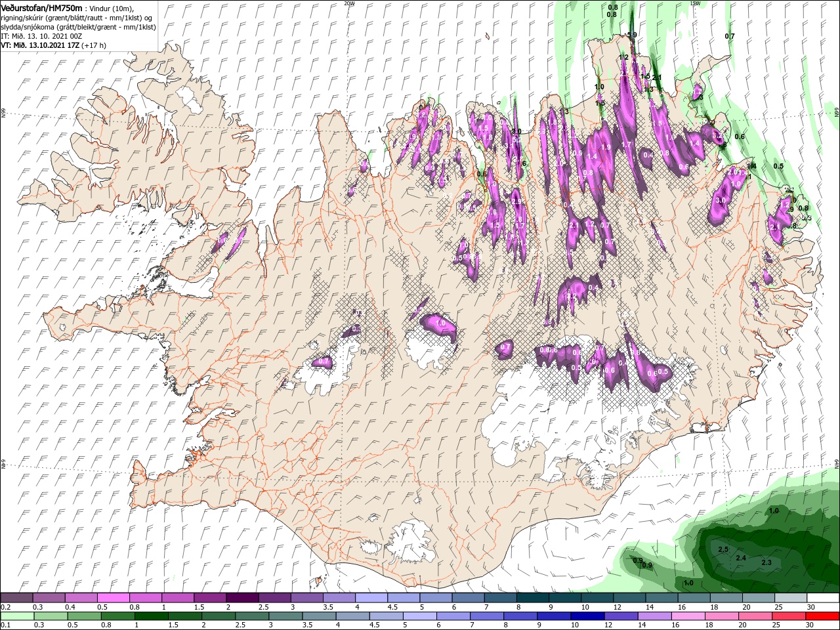Click the 2.4 rain value in the southeast sea
This screenshot has height=630, width=840.
[x=741, y=558]
